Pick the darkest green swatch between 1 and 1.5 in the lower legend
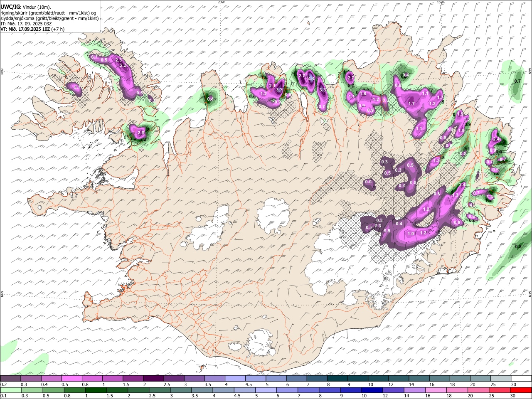Viewport: 532px width, 399px height. click(x=96, y=390)
